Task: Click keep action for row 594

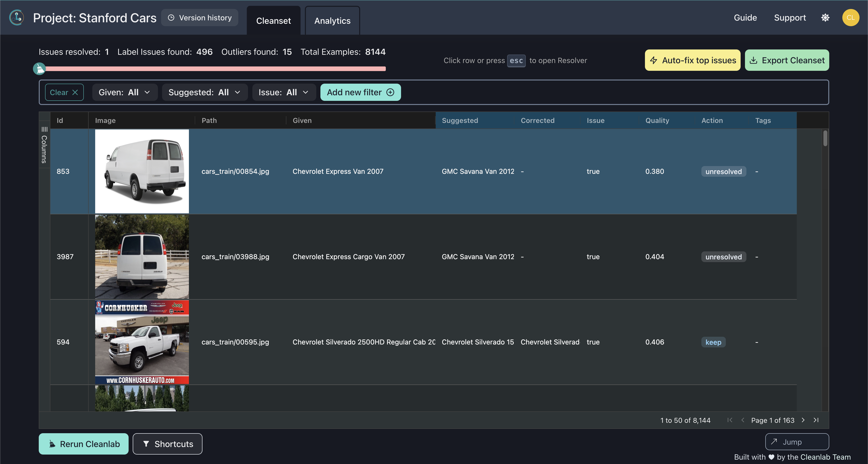Action: pyautogui.click(x=713, y=342)
